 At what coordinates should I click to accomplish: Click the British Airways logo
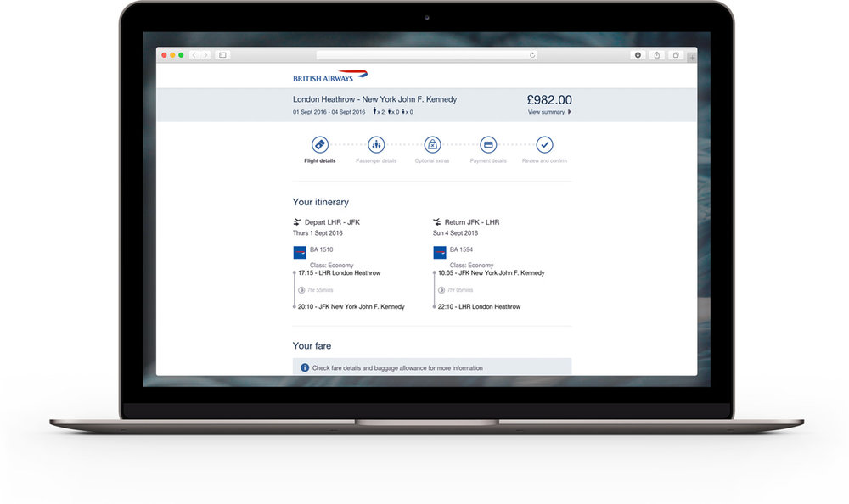click(x=330, y=76)
